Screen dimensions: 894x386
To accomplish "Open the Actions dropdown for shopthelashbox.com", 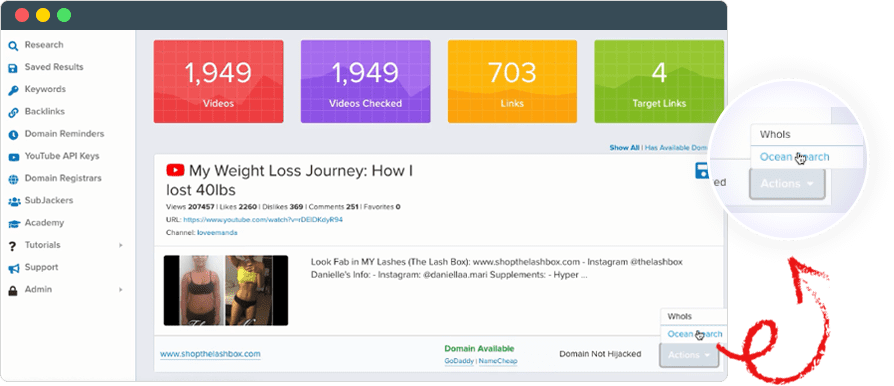I will click(689, 355).
